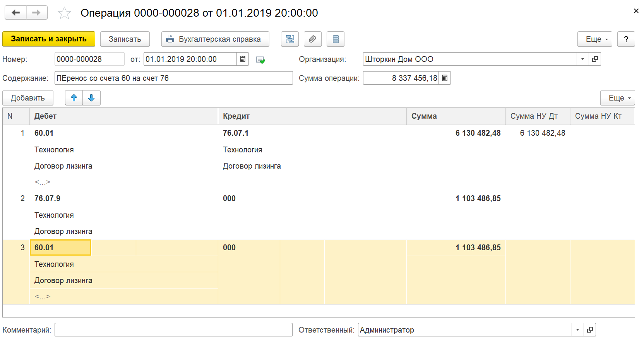Click into the Комментарий field

173,330
